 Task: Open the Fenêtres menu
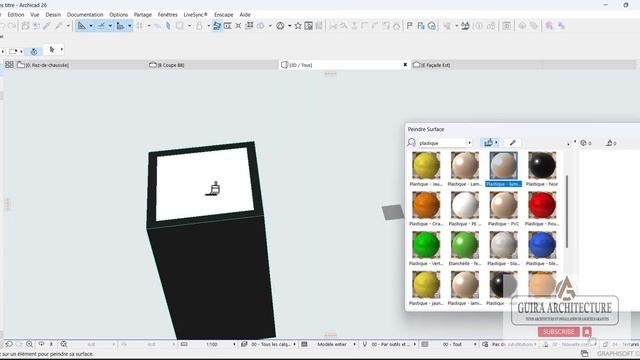[x=167, y=15]
